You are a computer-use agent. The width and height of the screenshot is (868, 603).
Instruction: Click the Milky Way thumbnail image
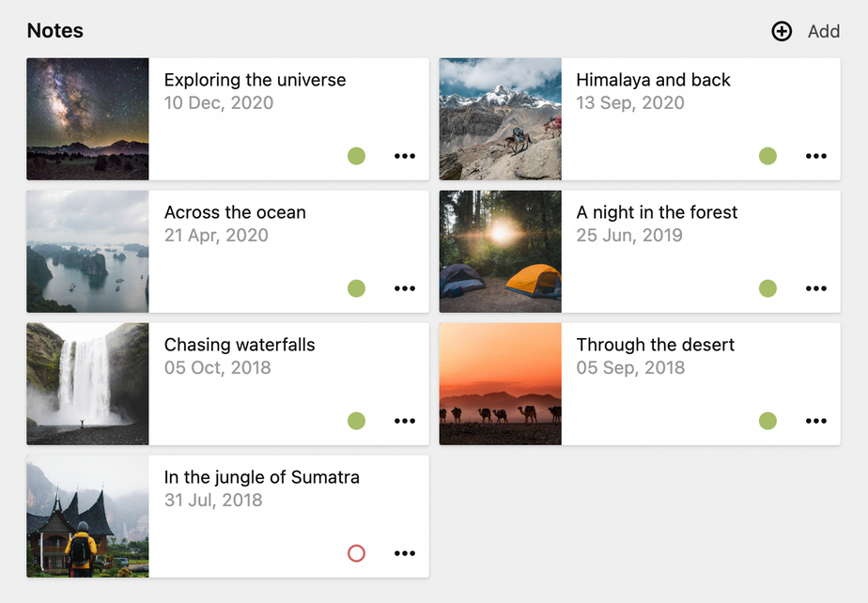click(87, 119)
